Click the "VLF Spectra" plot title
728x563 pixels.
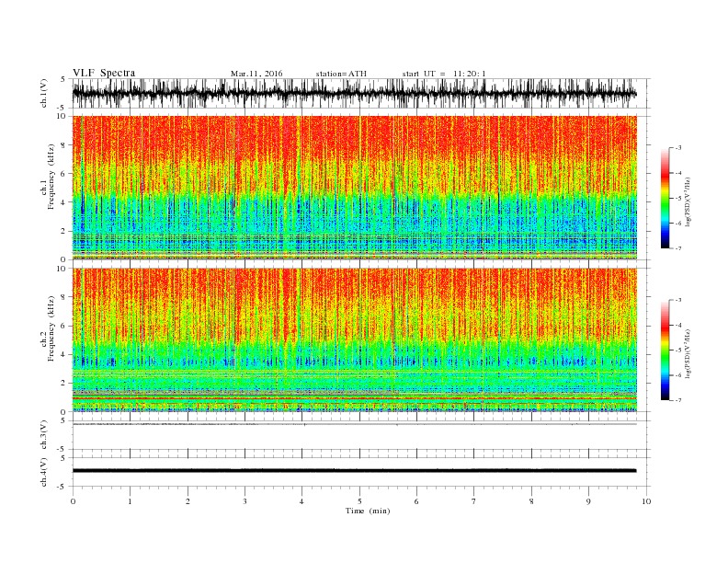click(104, 73)
